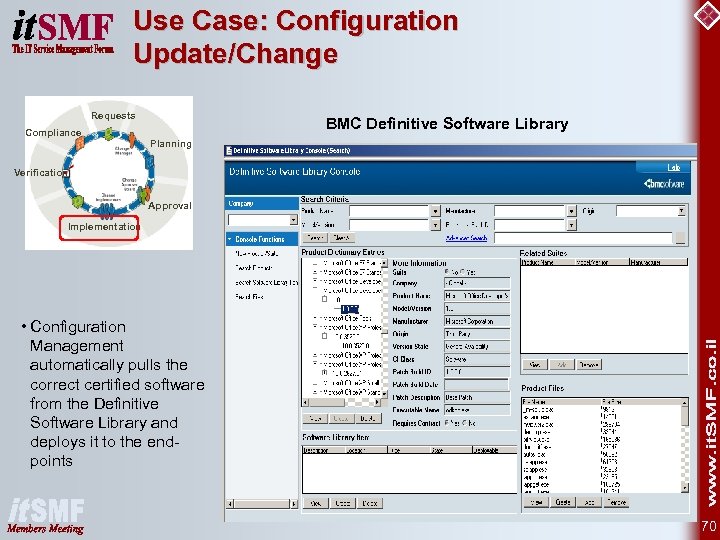
Task: Click the small box icon beside tree node 0
Action: point(325,299)
